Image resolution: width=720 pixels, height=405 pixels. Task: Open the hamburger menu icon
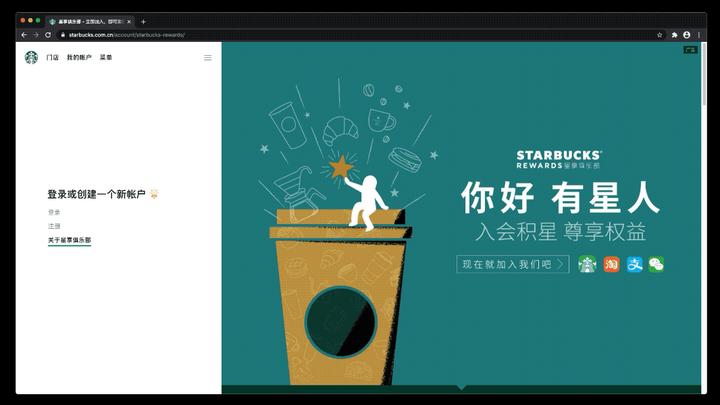[208, 58]
